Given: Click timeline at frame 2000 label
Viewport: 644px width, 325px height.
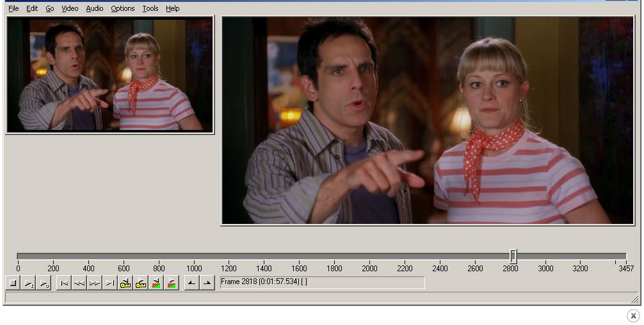Looking at the screenshot, I should [x=369, y=268].
